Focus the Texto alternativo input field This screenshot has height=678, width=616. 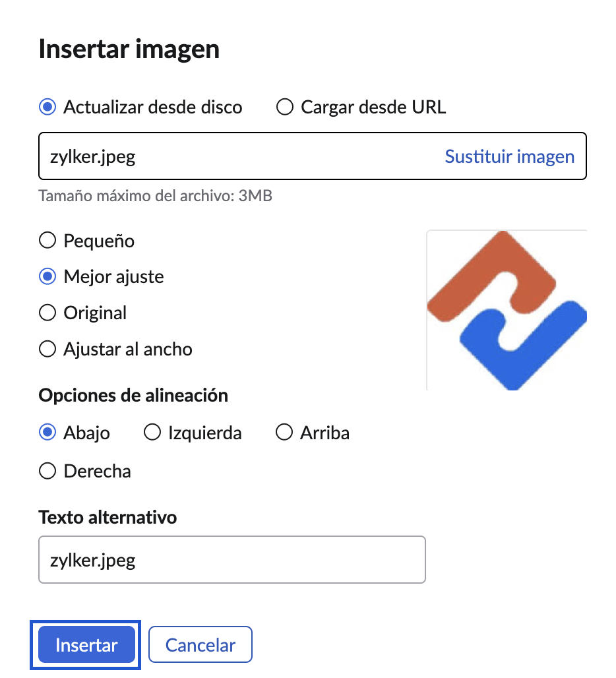point(232,560)
